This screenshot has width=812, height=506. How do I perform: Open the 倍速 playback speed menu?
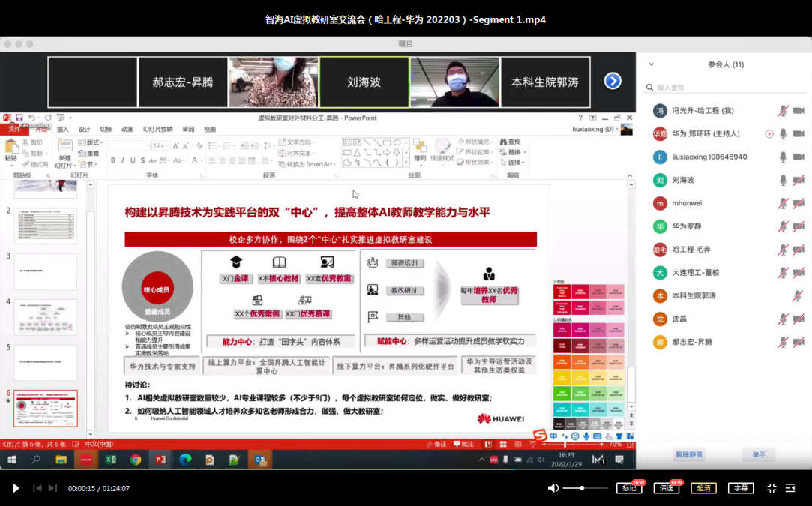(x=666, y=488)
